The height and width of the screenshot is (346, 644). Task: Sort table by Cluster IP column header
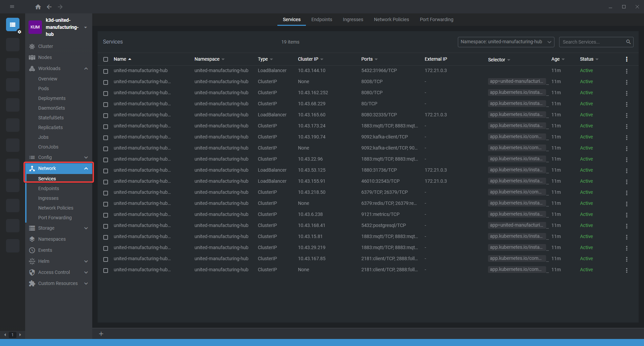coord(310,59)
